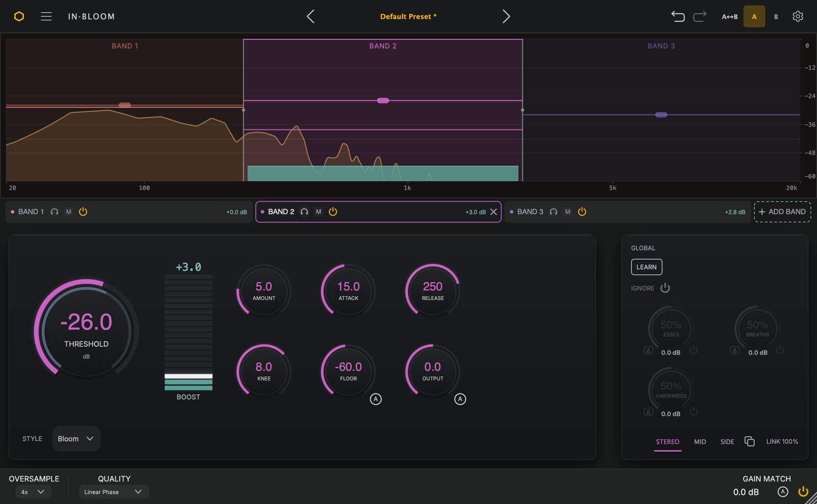The width and height of the screenshot is (817, 504).
Task: Click delta icon under Esses
Action: (x=648, y=350)
